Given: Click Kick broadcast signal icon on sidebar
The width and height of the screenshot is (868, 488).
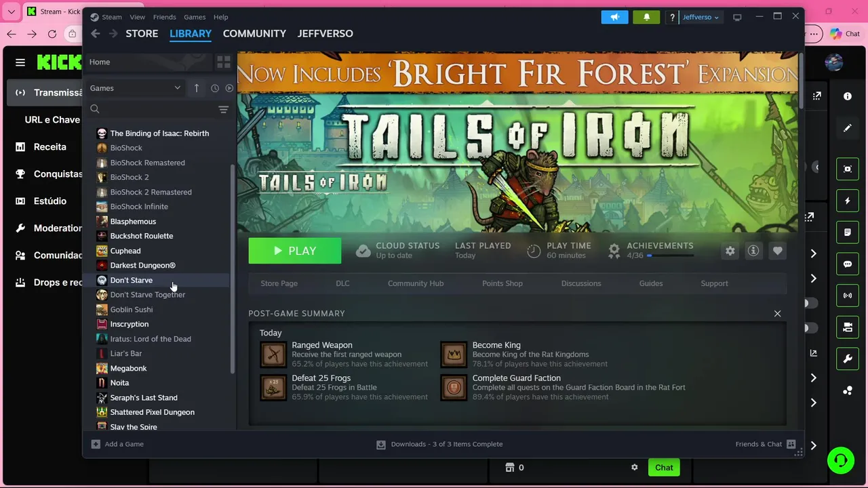Looking at the screenshot, I should tap(847, 296).
